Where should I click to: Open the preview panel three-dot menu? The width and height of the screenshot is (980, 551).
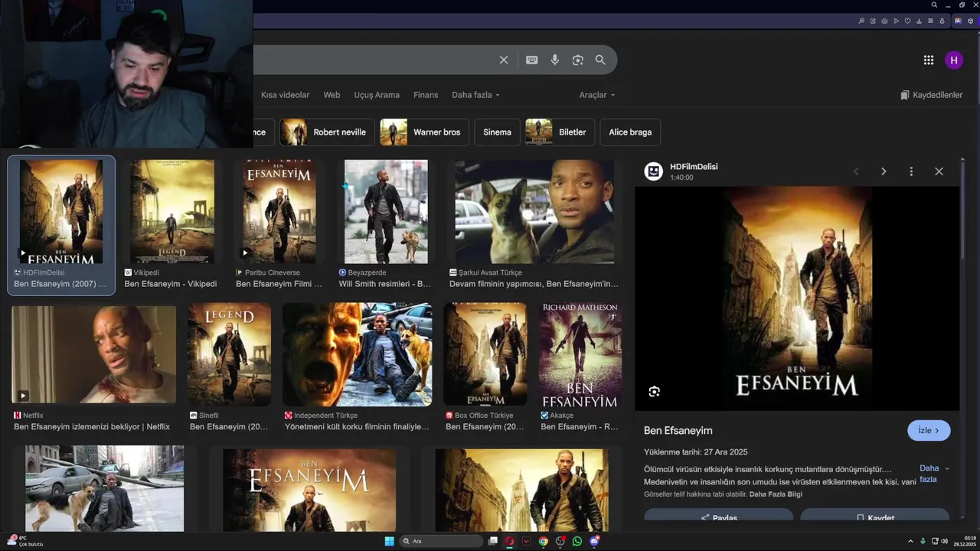[911, 171]
